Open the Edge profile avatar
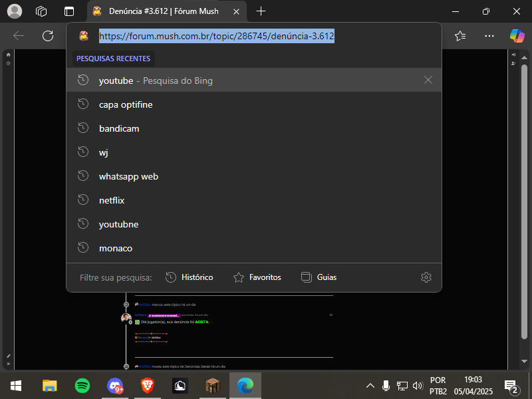Screen dimensions: 532x399 pyautogui.click(x=15, y=11)
